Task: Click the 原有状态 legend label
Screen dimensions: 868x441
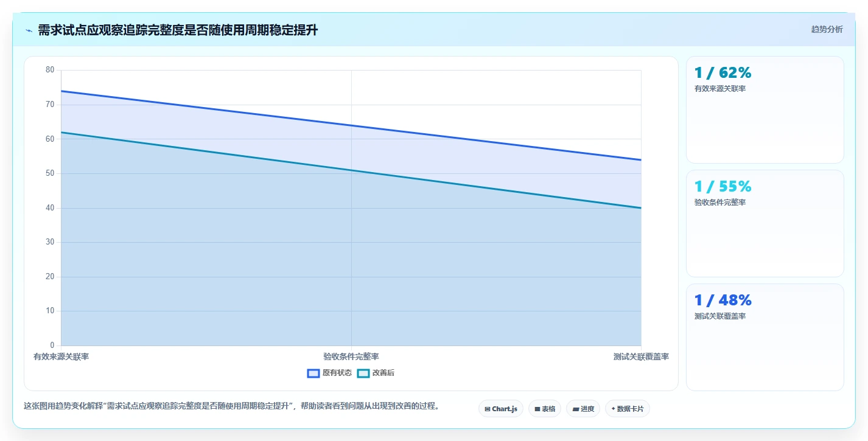Action: click(x=337, y=373)
